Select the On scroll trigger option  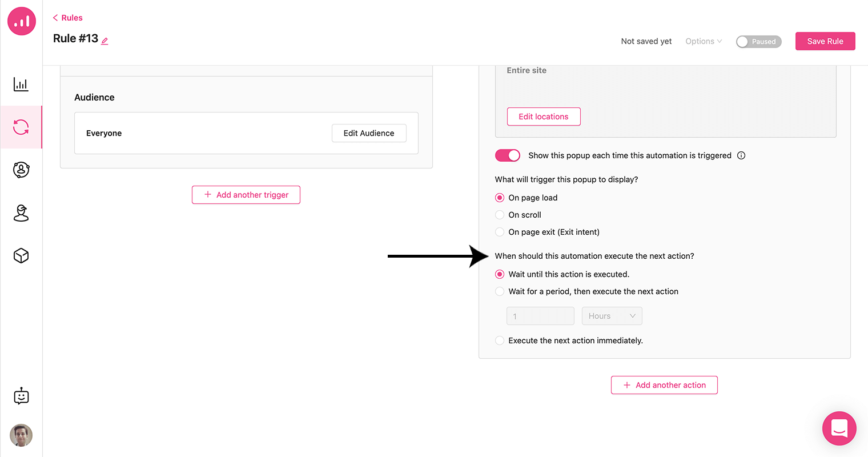point(518,215)
